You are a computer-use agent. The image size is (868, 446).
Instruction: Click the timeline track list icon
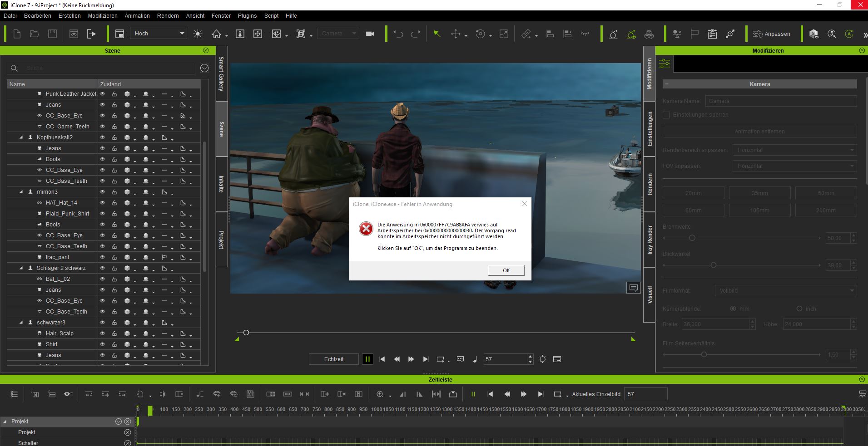point(14,394)
